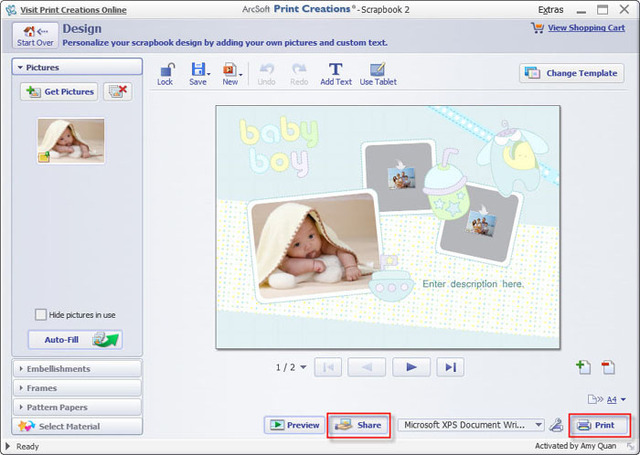Save the scrapbook with the floppy icon
The width and height of the screenshot is (640, 455).
click(198, 69)
